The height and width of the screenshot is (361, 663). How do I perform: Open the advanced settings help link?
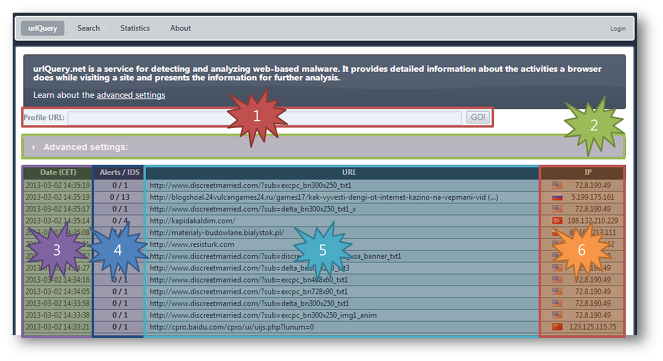pyautogui.click(x=131, y=95)
